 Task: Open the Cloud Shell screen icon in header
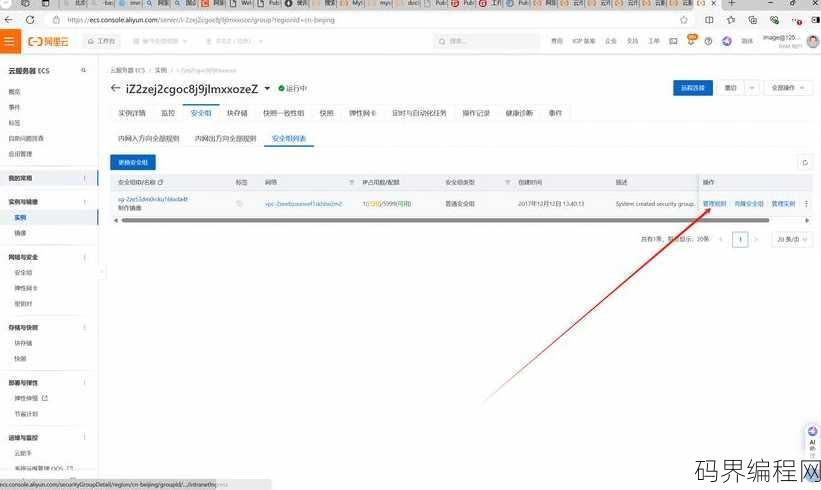[x=673, y=41]
